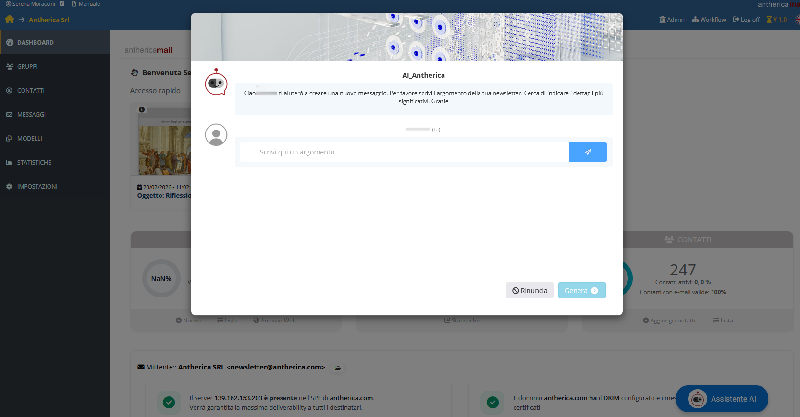Open the Assistente AI floating button

721,399
